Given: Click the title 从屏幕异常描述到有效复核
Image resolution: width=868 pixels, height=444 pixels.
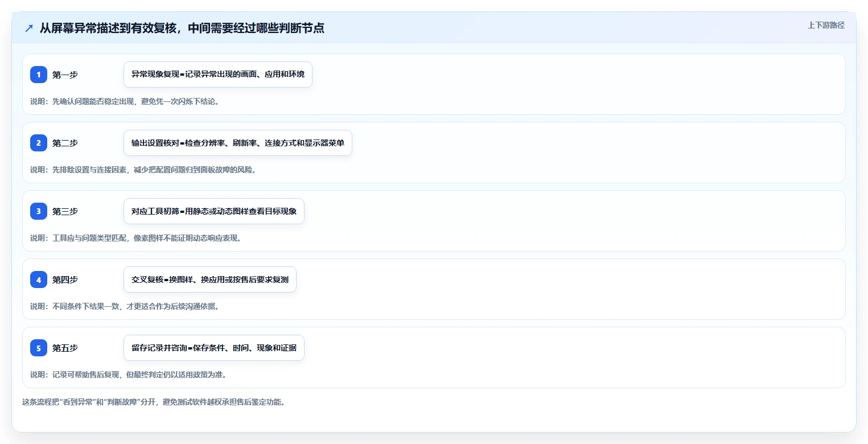Looking at the screenshot, I should coord(182,28).
